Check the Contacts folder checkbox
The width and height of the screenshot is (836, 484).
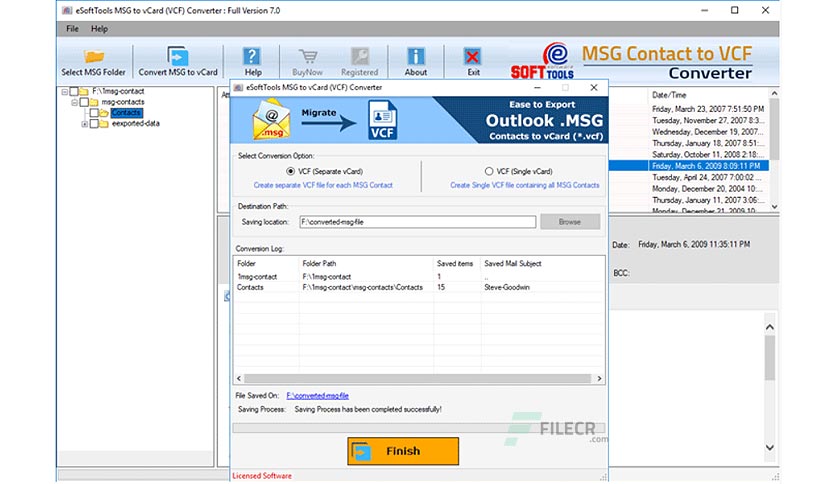94,113
